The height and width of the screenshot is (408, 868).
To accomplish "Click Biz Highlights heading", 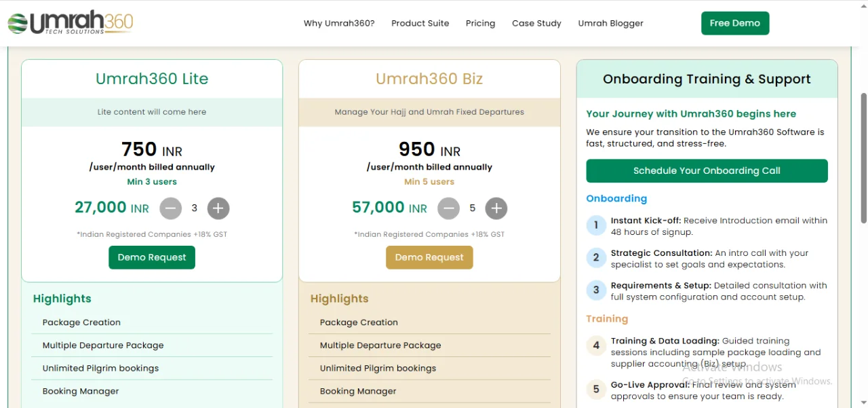I will 339,299.
